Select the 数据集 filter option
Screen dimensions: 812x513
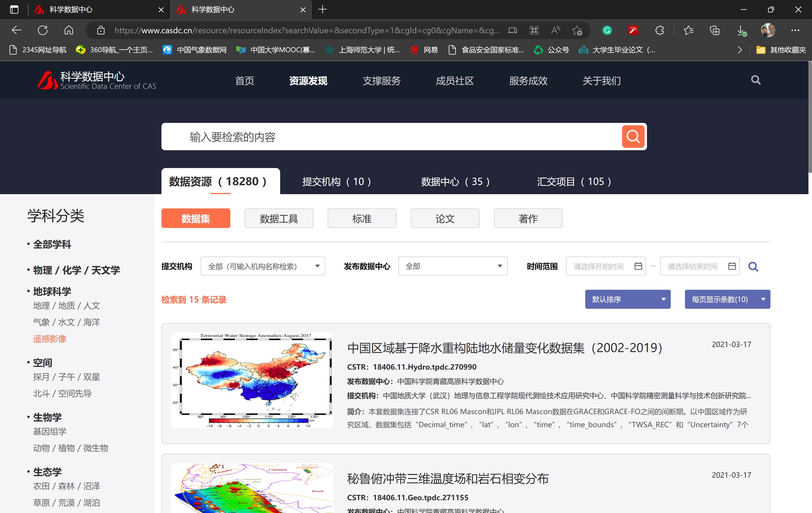(x=196, y=218)
